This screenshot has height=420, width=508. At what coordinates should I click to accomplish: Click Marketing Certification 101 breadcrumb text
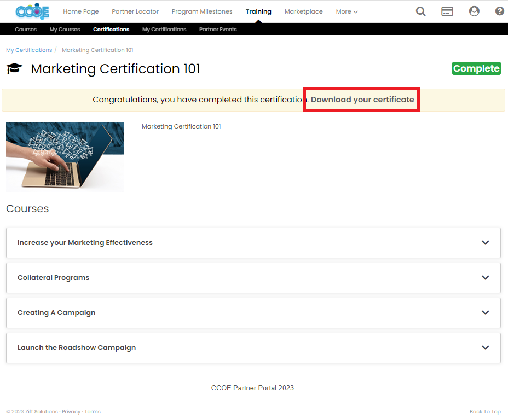coord(97,50)
